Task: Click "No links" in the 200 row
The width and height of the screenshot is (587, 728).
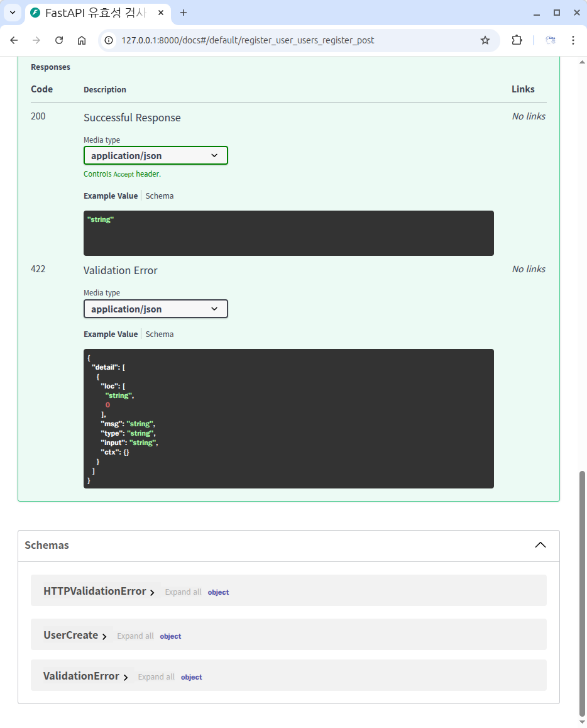Action: 529,116
